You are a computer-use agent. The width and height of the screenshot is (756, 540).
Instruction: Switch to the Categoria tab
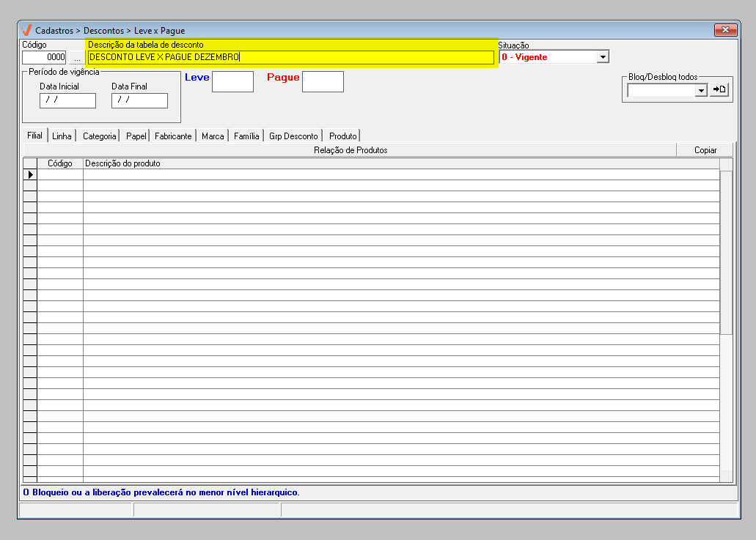pos(99,136)
